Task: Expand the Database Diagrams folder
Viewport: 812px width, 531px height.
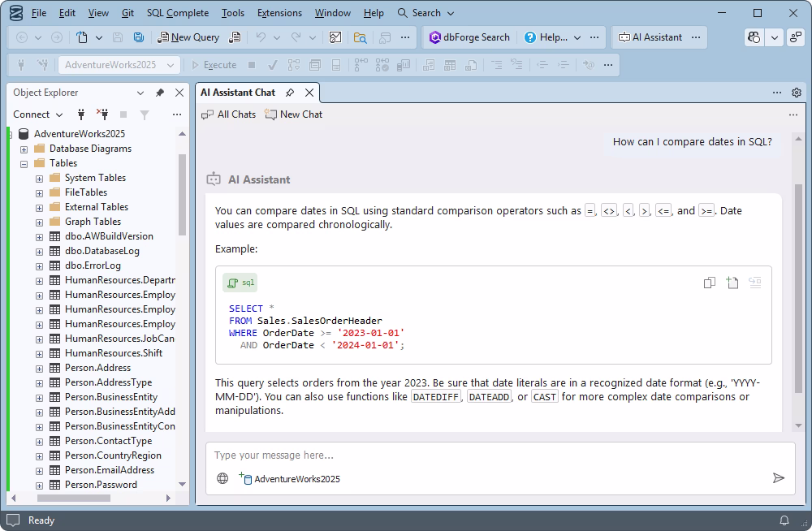Action: point(24,149)
